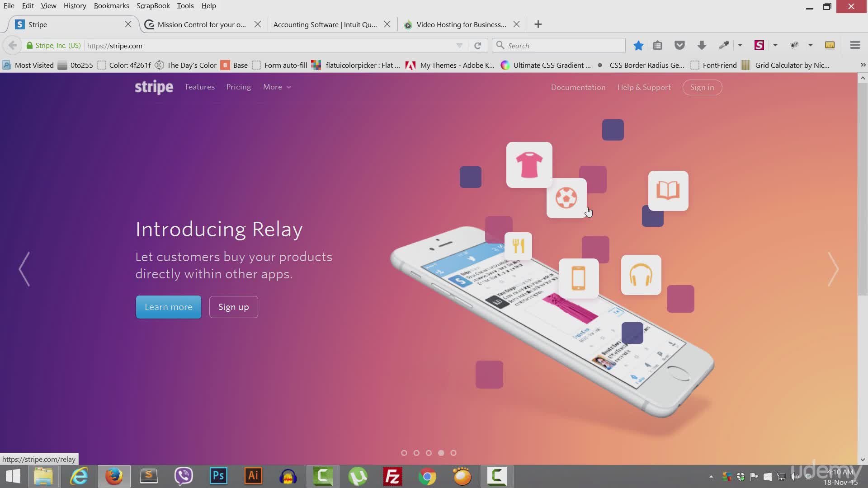Image resolution: width=868 pixels, height=488 pixels.
Task: Select the fourth carousel slide dot
Action: [441, 453]
